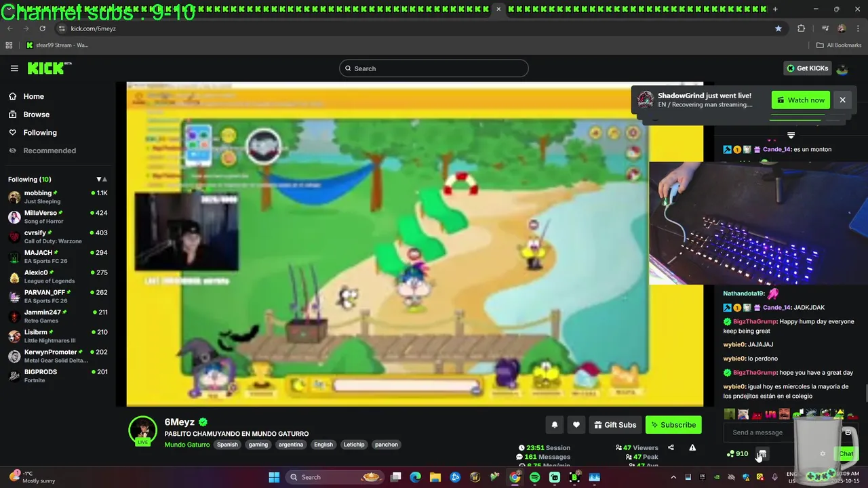Click the stream video player
Screen dimensions: 868x488
click(x=415, y=244)
